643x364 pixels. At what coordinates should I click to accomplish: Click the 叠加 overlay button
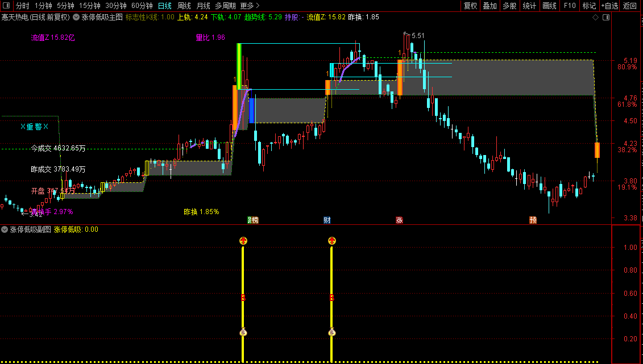coord(490,6)
